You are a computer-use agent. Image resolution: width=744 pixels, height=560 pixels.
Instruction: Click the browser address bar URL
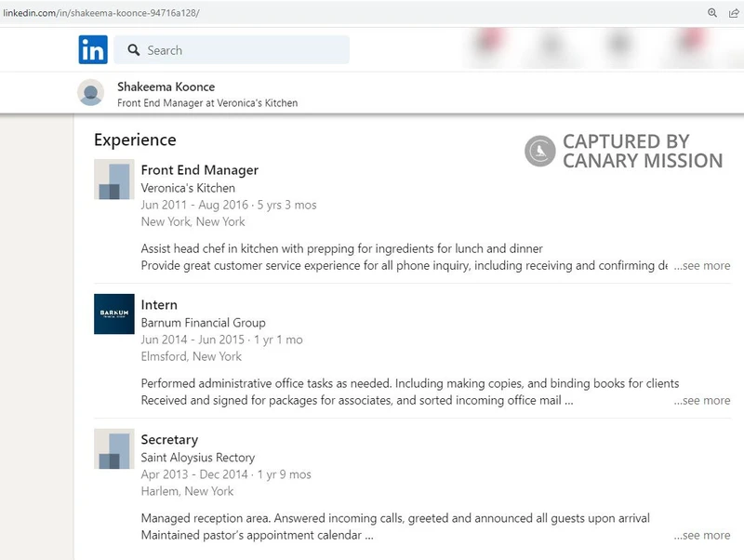coord(101,13)
